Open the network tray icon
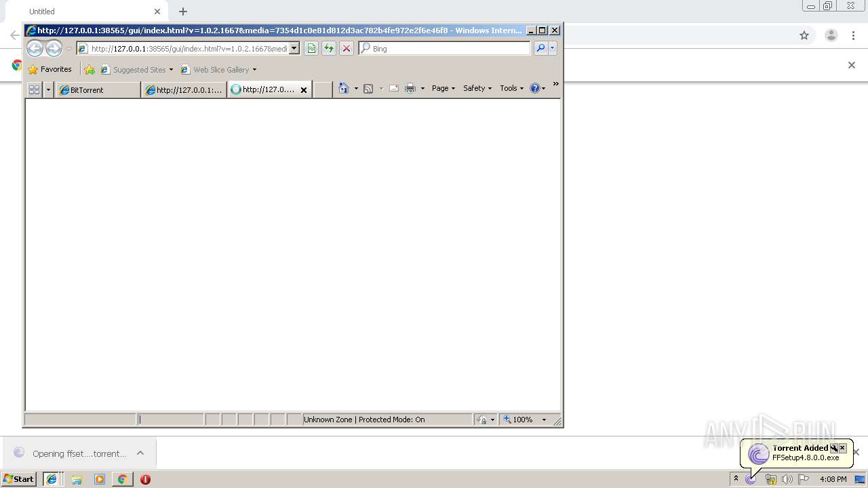Viewport: 868px width, 488px height. 770,479
